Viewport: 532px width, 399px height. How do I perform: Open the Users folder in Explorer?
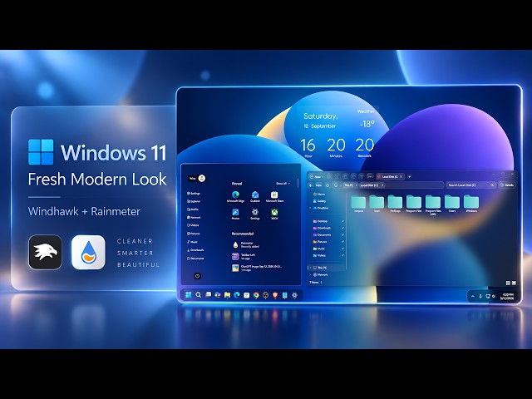point(452,204)
